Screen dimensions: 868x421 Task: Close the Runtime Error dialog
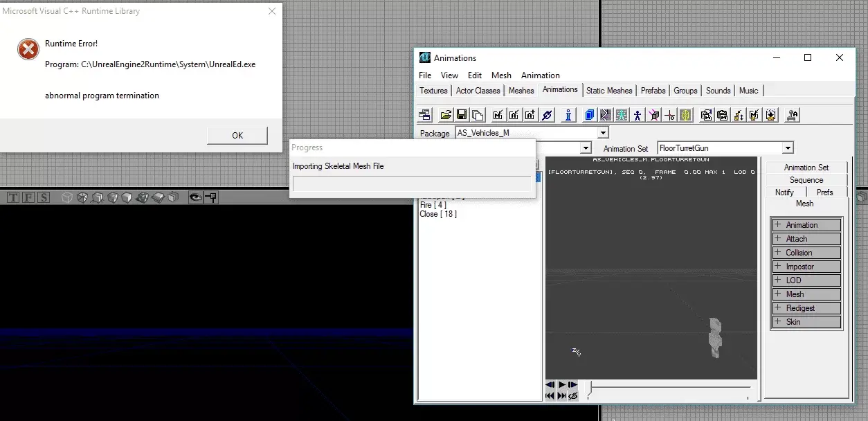(x=273, y=11)
